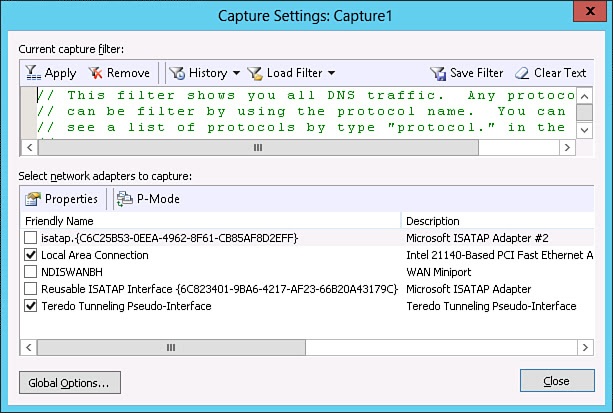Viewport: 613px width, 413px height.
Task: Click the filter editor vertical scrollbar thumb
Action: 584,113
